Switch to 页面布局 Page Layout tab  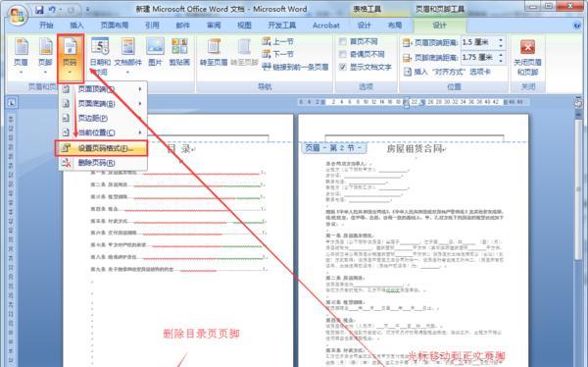point(115,26)
